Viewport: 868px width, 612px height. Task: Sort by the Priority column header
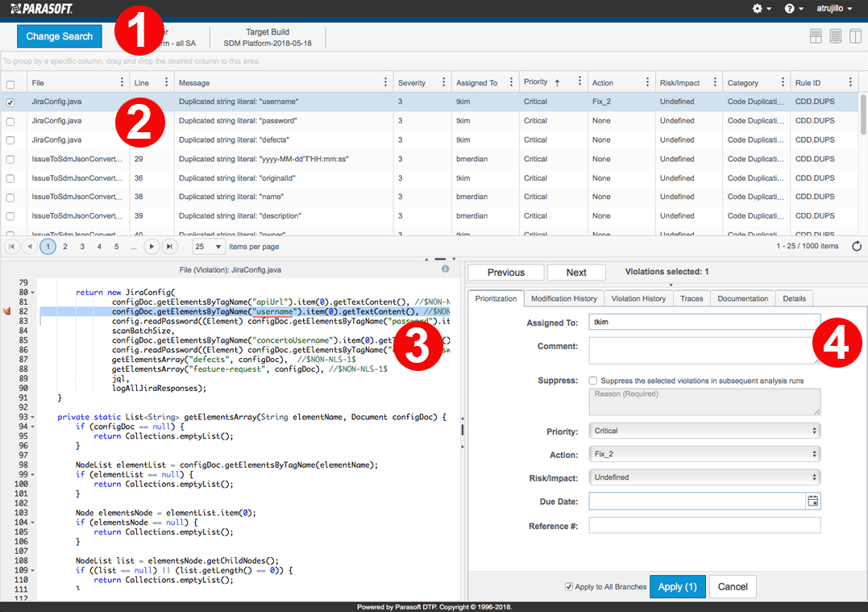click(536, 82)
